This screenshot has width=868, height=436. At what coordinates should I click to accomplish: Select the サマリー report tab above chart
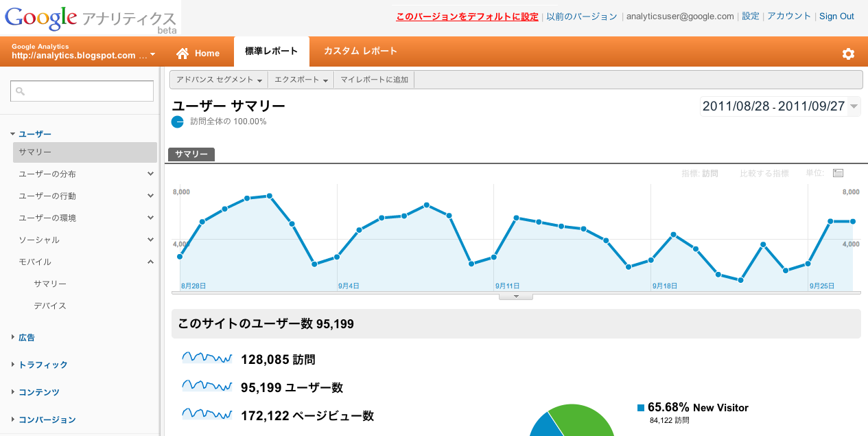pos(191,154)
